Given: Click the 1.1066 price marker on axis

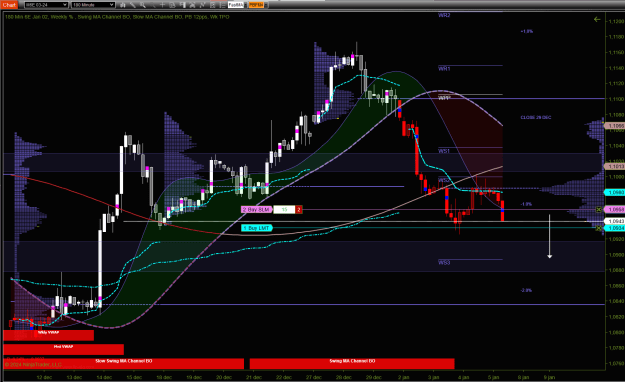Looking at the screenshot, I should (x=615, y=126).
